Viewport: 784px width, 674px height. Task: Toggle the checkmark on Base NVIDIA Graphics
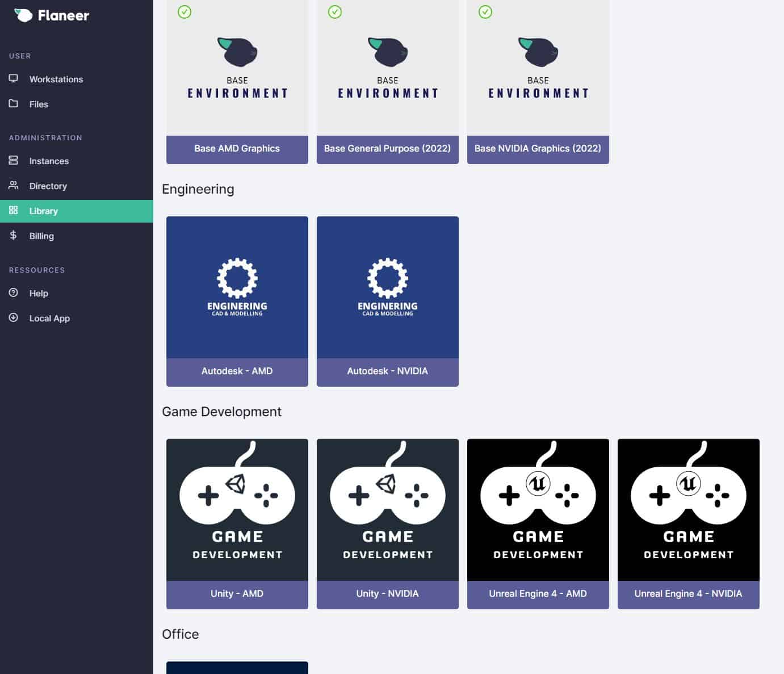click(x=485, y=12)
